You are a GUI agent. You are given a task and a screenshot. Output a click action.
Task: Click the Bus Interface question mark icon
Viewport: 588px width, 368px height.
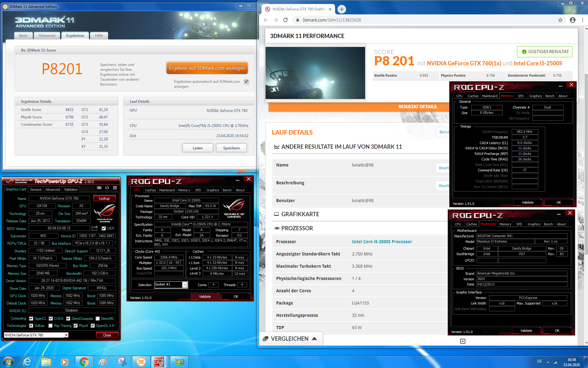tap(115, 243)
